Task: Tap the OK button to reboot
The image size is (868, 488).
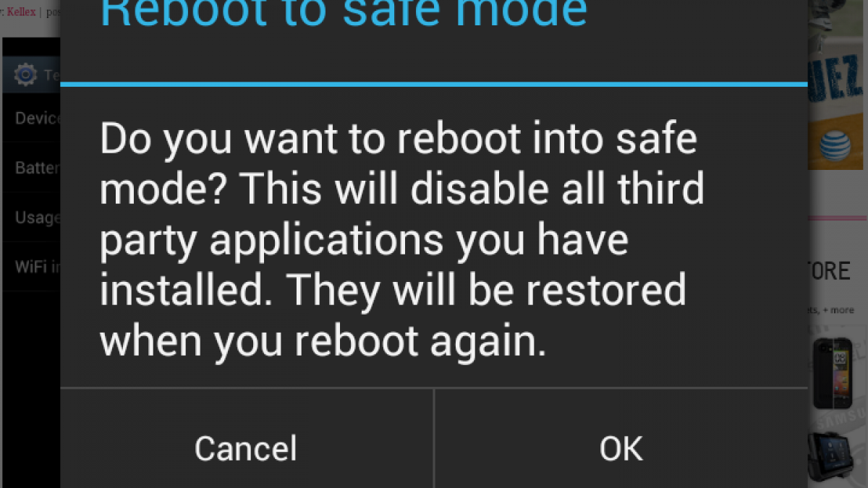Action: coord(621,448)
